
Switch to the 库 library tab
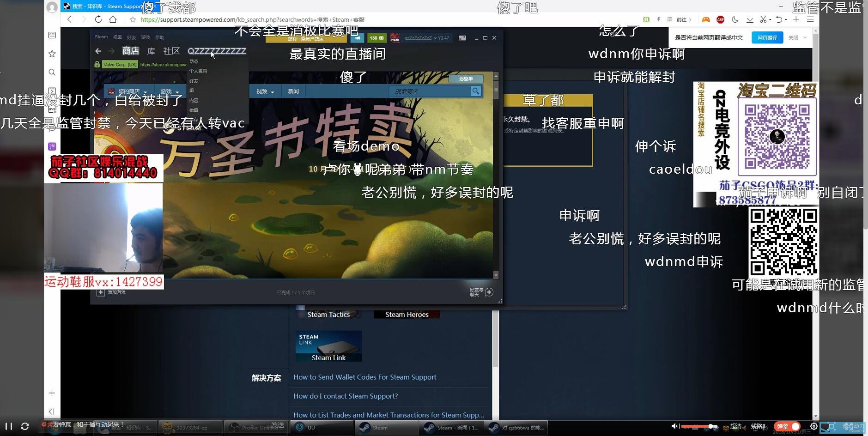pyautogui.click(x=151, y=51)
